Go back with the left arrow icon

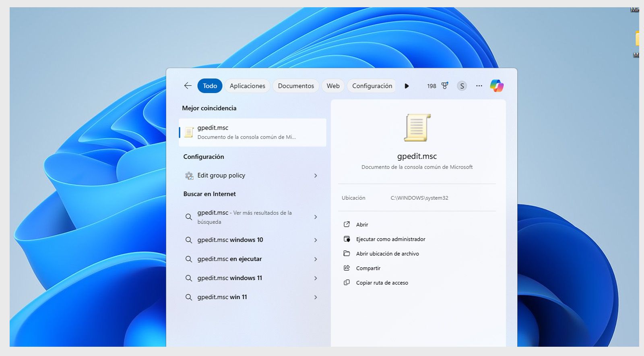[x=188, y=86]
